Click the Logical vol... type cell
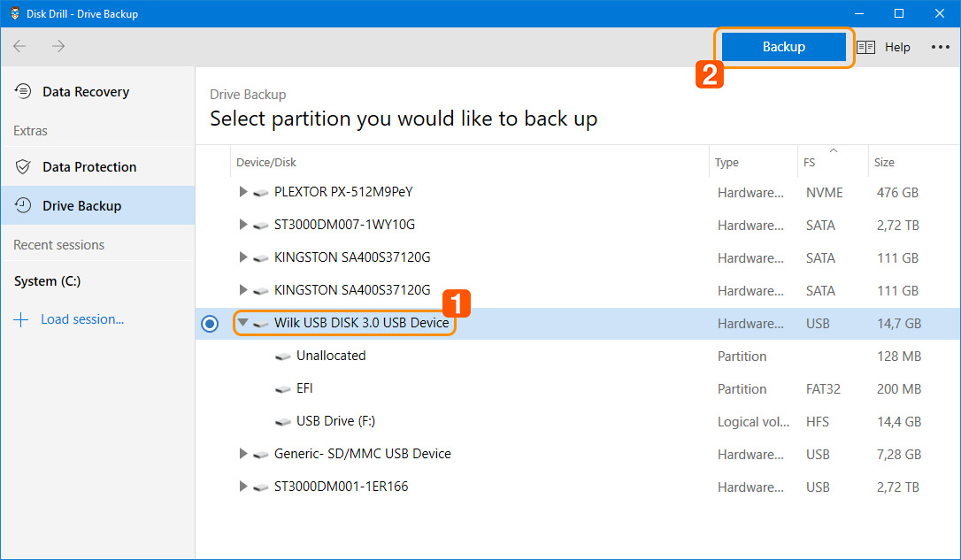The width and height of the screenshot is (961, 560). click(753, 421)
